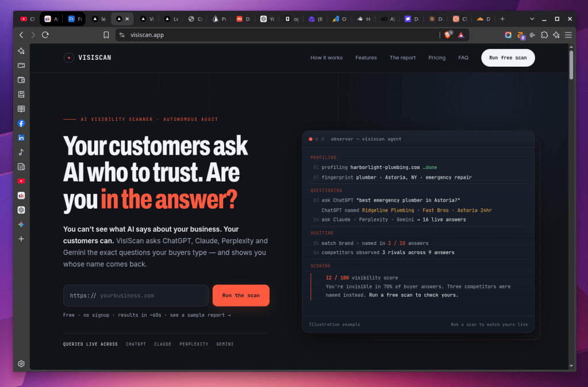Open the wallet sidebar panel
588x387 pixels.
tap(21, 80)
